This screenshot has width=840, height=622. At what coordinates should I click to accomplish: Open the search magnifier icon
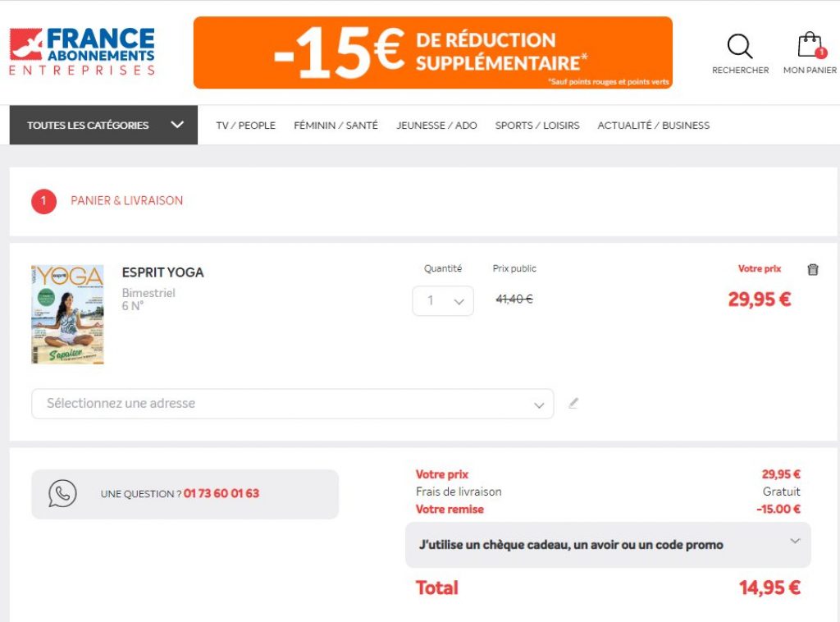pos(740,48)
